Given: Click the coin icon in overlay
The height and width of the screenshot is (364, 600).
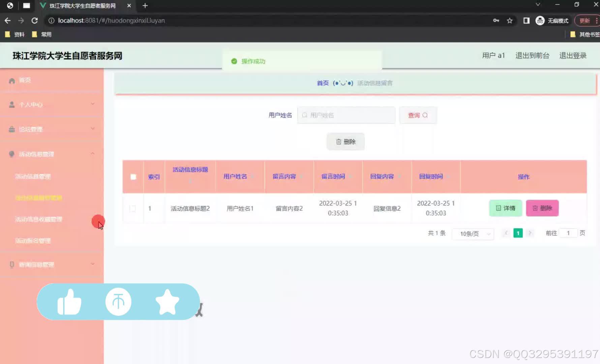Looking at the screenshot, I should [x=118, y=302].
